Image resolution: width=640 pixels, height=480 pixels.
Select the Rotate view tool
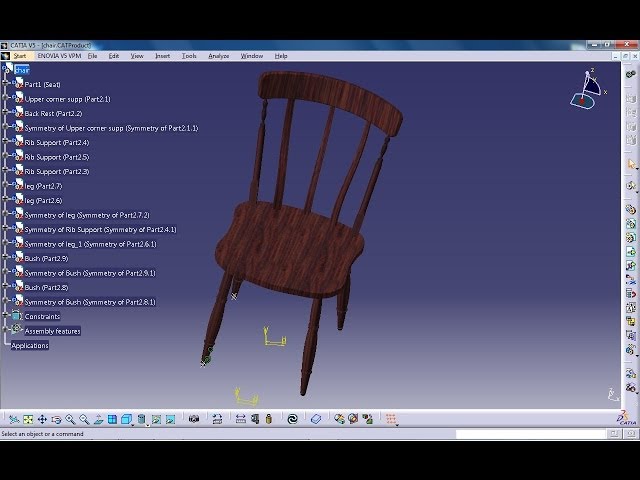pyautogui.click(x=56, y=419)
